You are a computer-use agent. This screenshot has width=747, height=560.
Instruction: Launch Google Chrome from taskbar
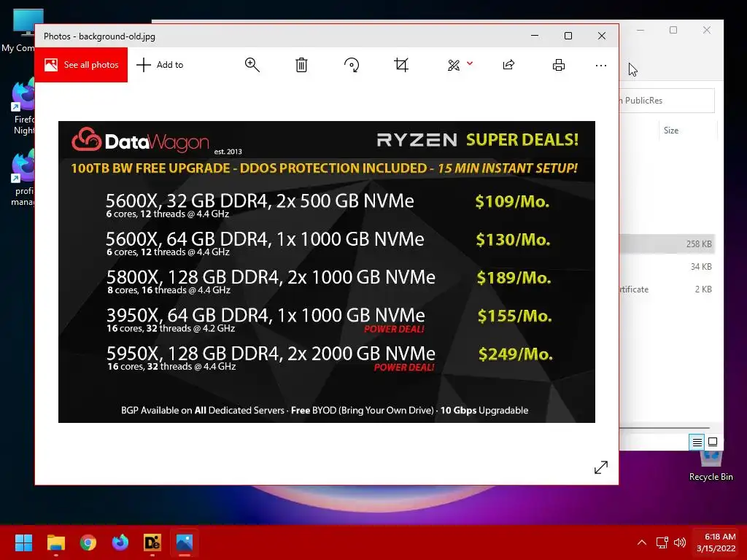[x=88, y=542]
